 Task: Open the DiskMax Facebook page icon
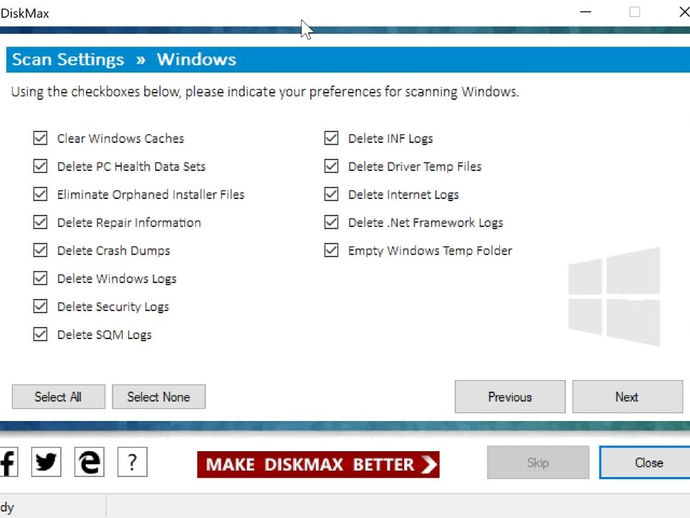[x=8, y=462]
